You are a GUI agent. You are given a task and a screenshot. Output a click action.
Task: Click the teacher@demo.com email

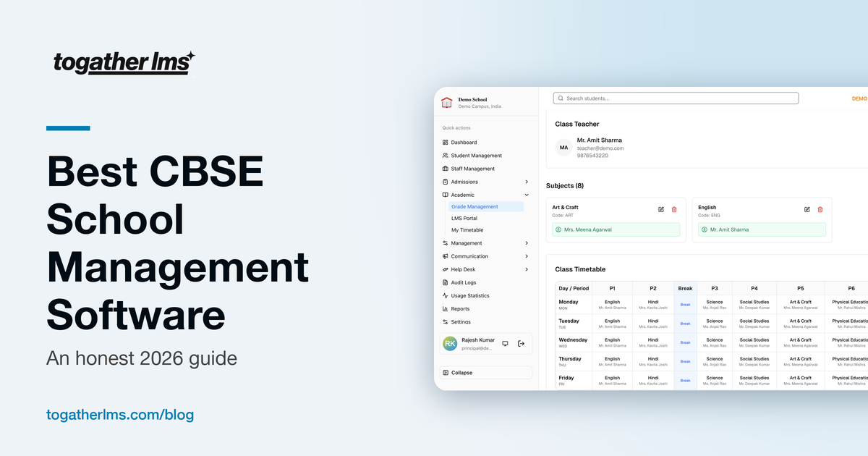pos(600,148)
